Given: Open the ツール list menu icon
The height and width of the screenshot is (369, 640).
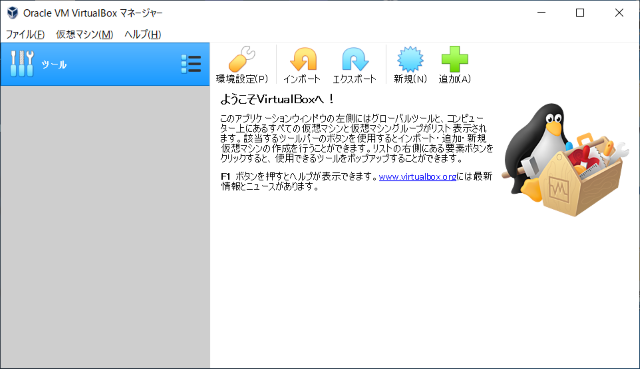Looking at the screenshot, I should 191,64.
